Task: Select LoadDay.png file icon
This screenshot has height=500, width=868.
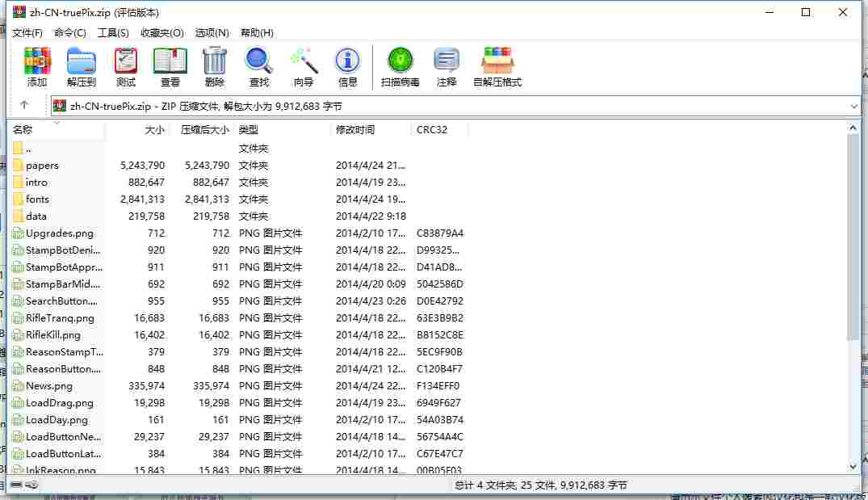Action: pos(18,420)
